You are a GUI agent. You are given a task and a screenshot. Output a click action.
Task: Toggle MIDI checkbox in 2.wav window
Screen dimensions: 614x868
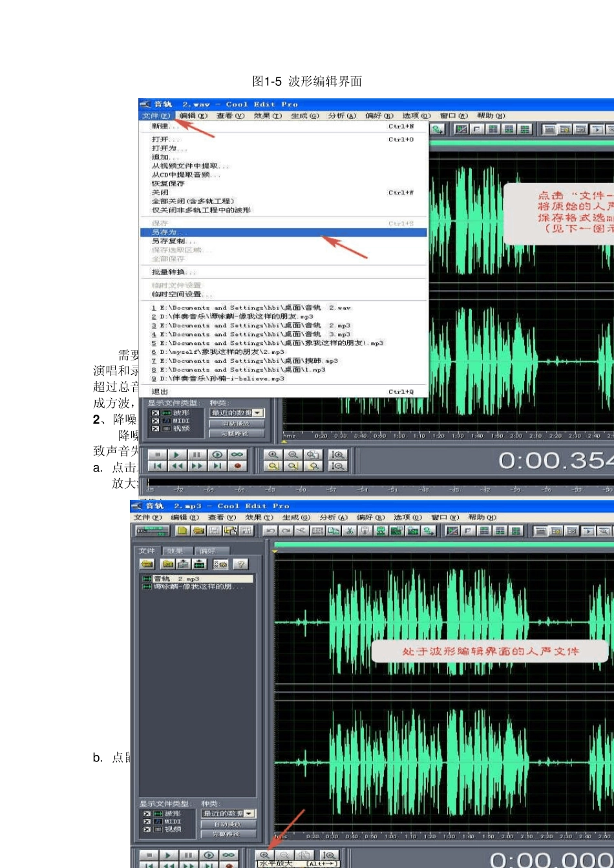(x=155, y=420)
